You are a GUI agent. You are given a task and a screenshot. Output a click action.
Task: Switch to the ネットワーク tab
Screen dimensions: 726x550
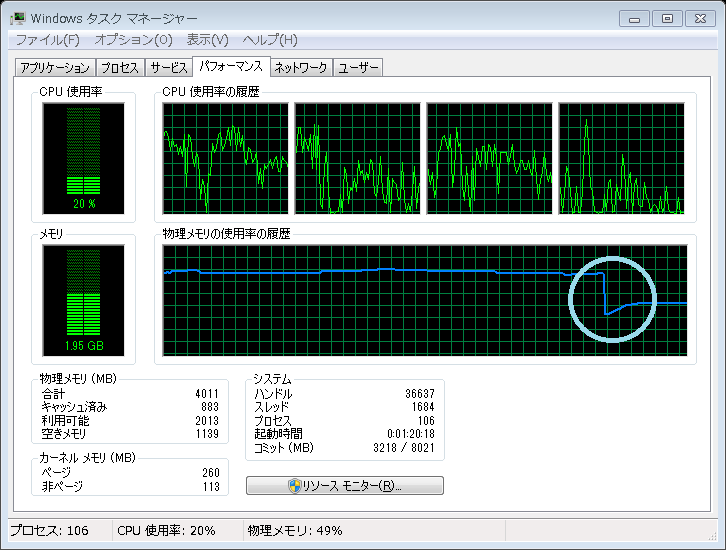point(301,68)
